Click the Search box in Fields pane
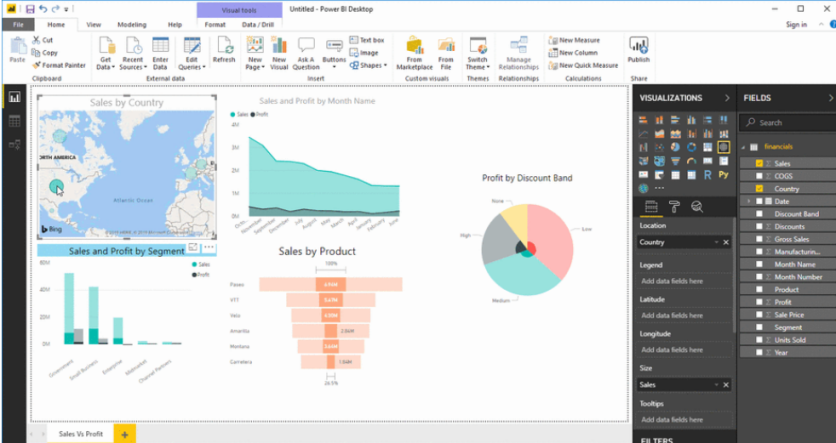This screenshot has width=836, height=443. pos(787,123)
